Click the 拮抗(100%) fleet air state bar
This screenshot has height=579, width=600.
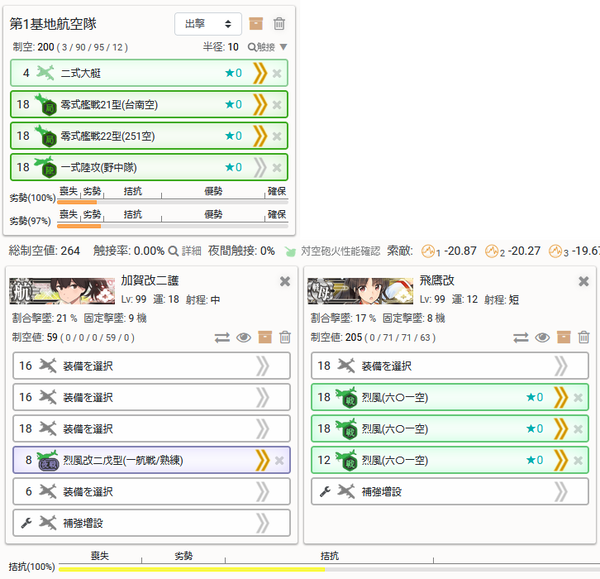(x=329, y=569)
